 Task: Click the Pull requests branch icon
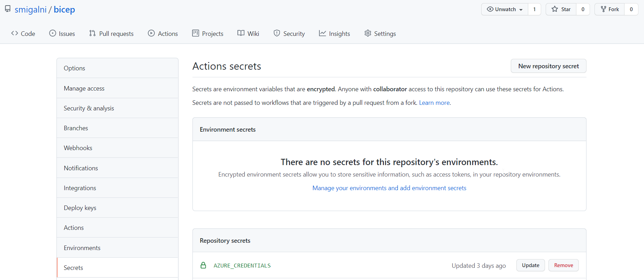tap(92, 33)
